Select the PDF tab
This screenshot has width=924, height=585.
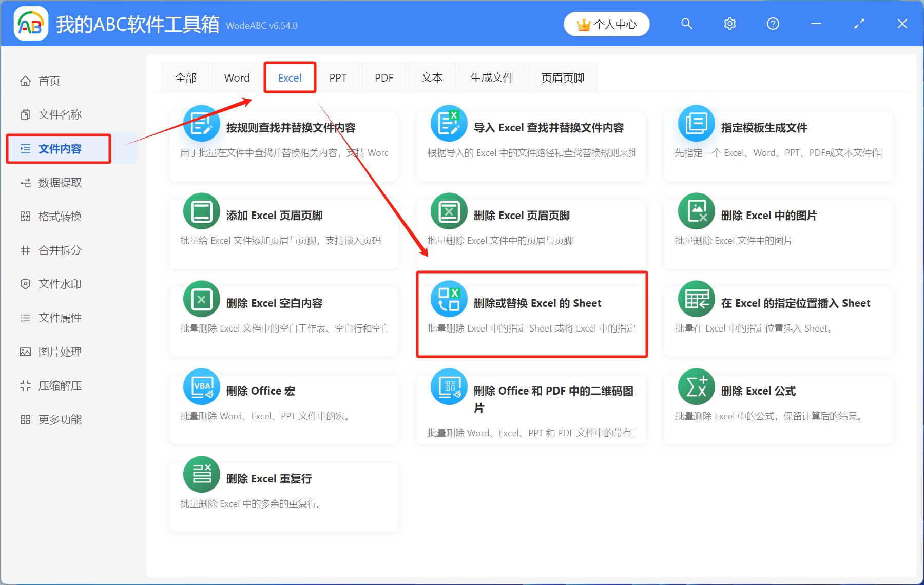383,78
